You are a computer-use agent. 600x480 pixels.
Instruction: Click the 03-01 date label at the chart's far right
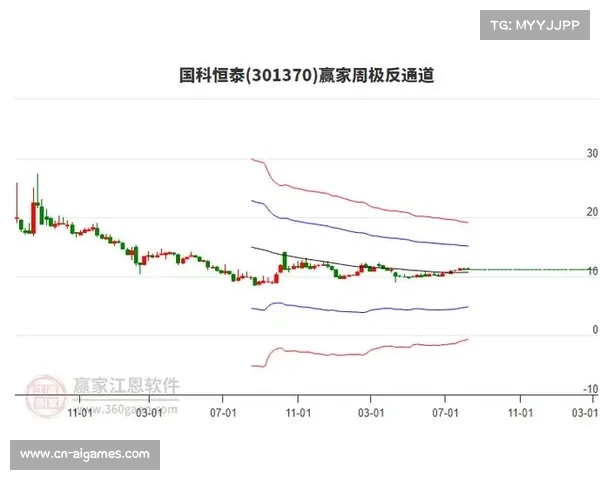click(x=584, y=413)
